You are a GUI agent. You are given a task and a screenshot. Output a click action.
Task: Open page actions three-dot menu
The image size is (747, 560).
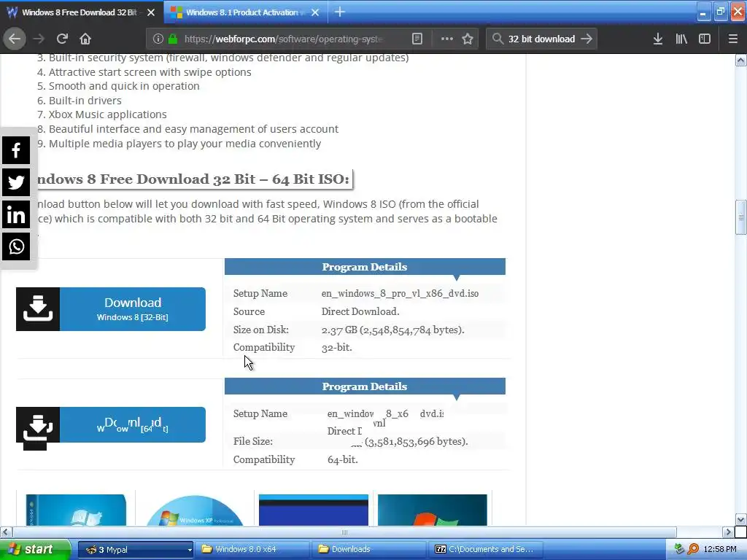point(447,39)
